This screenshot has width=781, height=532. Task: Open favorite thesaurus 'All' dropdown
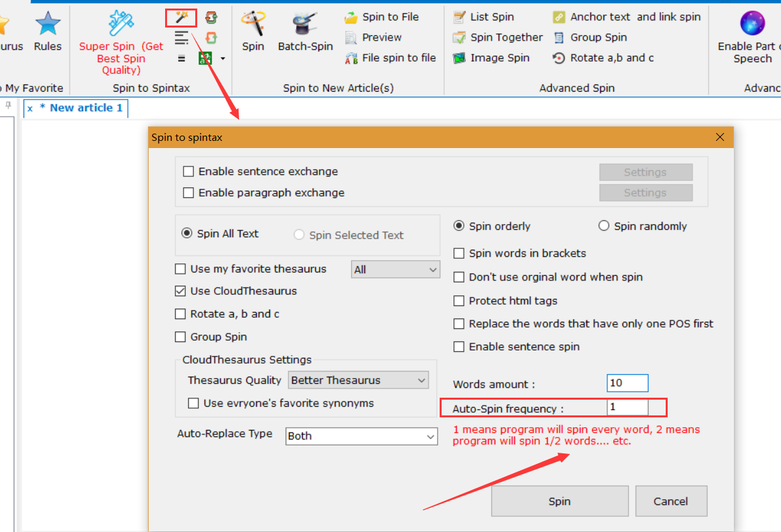[x=395, y=269]
